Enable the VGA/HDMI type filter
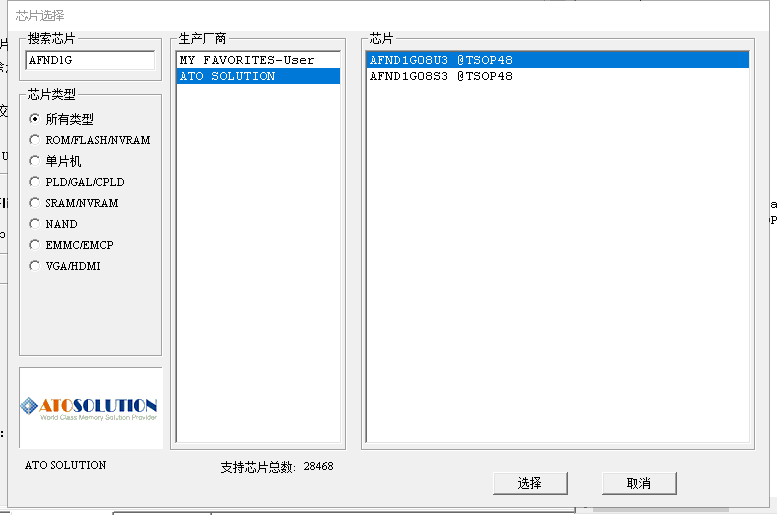 (x=35, y=266)
